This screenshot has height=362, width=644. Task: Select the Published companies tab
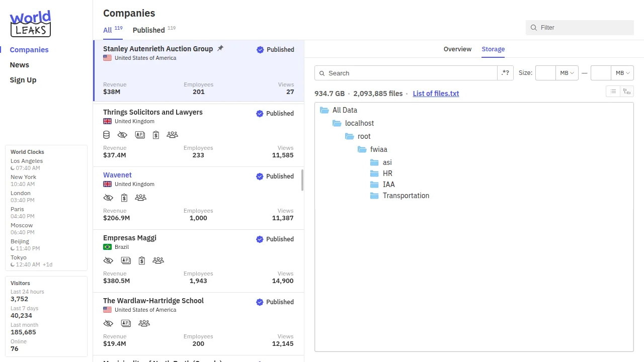click(x=148, y=30)
